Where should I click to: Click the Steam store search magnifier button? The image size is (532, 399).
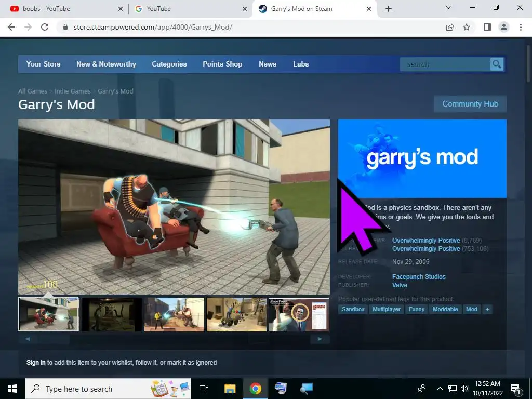tap(497, 64)
